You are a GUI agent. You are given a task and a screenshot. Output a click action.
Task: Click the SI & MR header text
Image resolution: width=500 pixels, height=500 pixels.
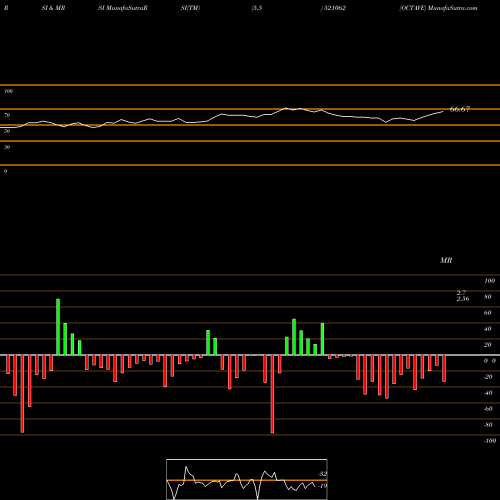(x=53, y=8)
